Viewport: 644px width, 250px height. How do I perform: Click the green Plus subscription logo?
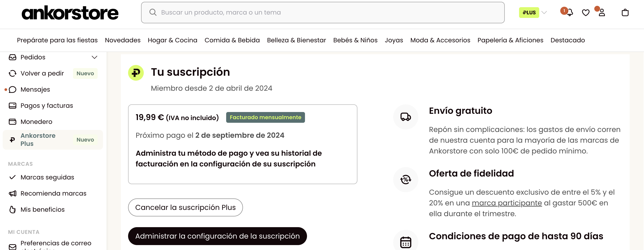point(136,73)
